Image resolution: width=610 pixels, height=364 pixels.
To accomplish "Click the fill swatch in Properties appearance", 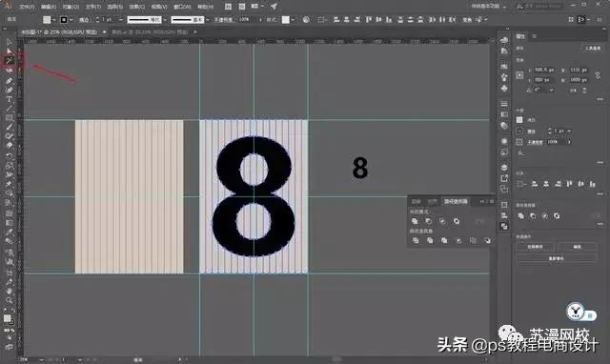I will click(519, 120).
